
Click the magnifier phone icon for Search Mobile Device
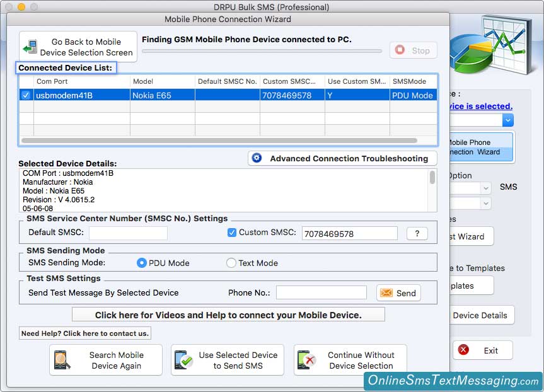pyautogui.click(x=62, y=360)
